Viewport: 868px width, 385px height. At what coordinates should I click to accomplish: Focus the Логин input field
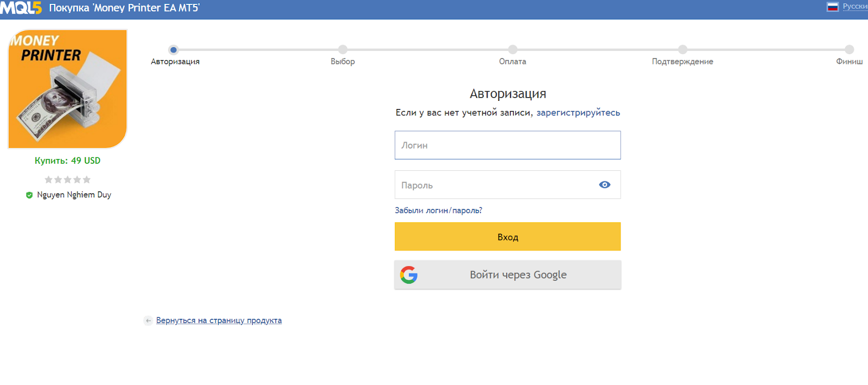(507, 145)
